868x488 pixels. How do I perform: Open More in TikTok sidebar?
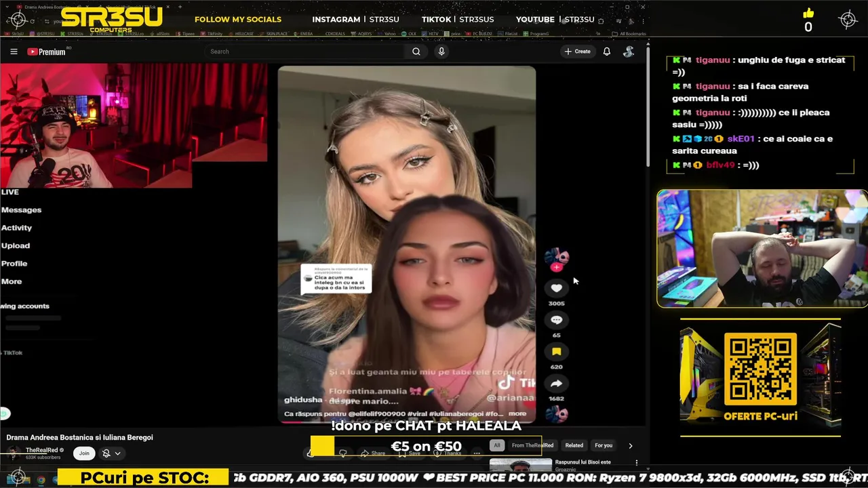pos(12,281)
